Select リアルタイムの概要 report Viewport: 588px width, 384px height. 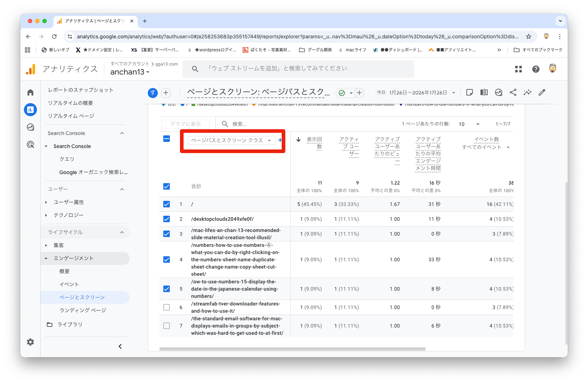pos(71,103)
